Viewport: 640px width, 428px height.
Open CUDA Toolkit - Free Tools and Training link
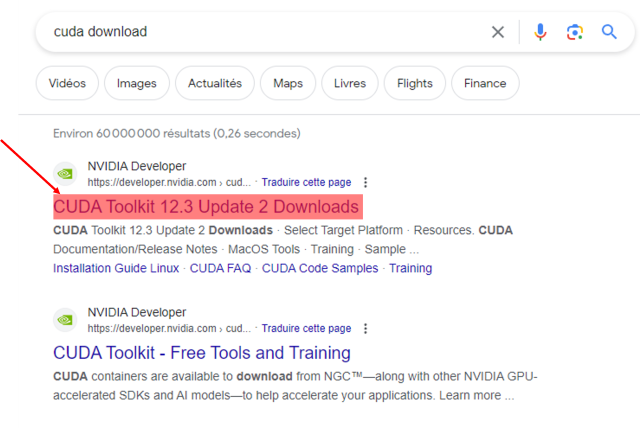click(202, 353)
